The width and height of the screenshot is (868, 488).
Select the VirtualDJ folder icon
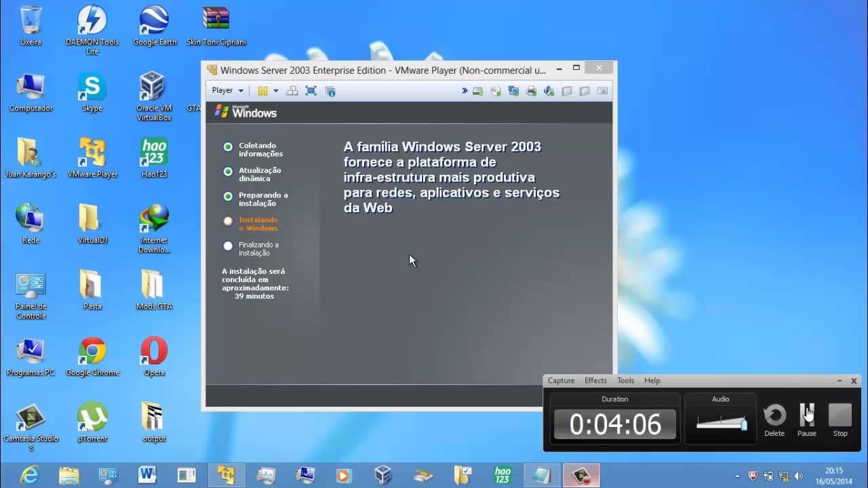click(x=92, y=224)
